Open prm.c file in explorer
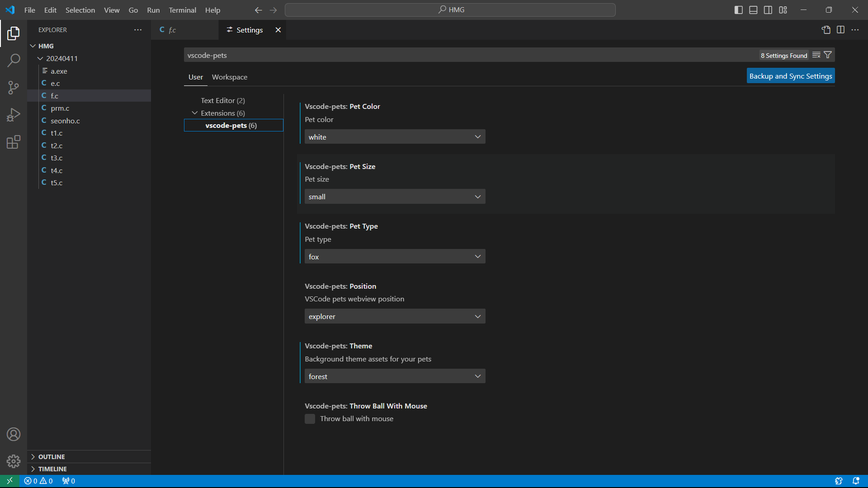The width and height of the screenshot is (868, 488). (89, 108)
